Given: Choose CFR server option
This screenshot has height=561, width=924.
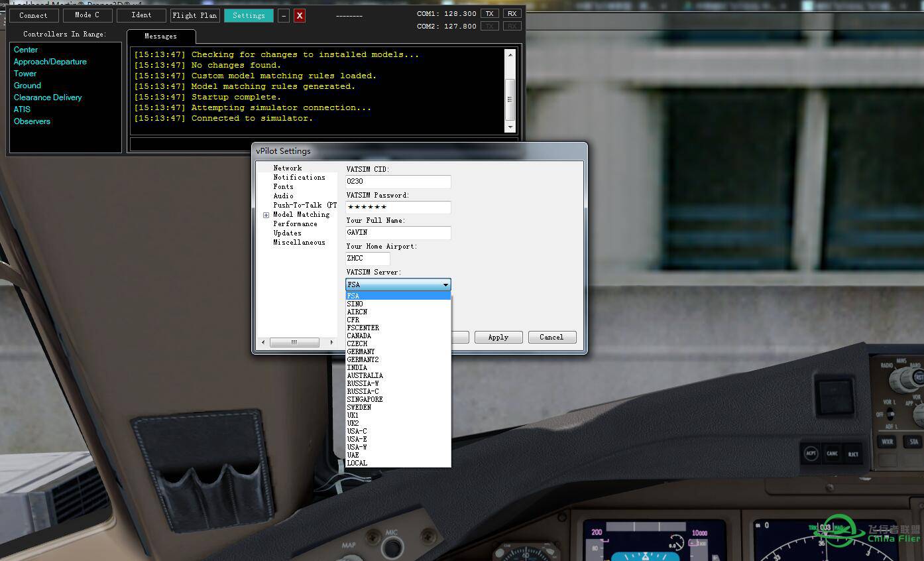Looking at the screenshot, I should (x=398, y=320).
